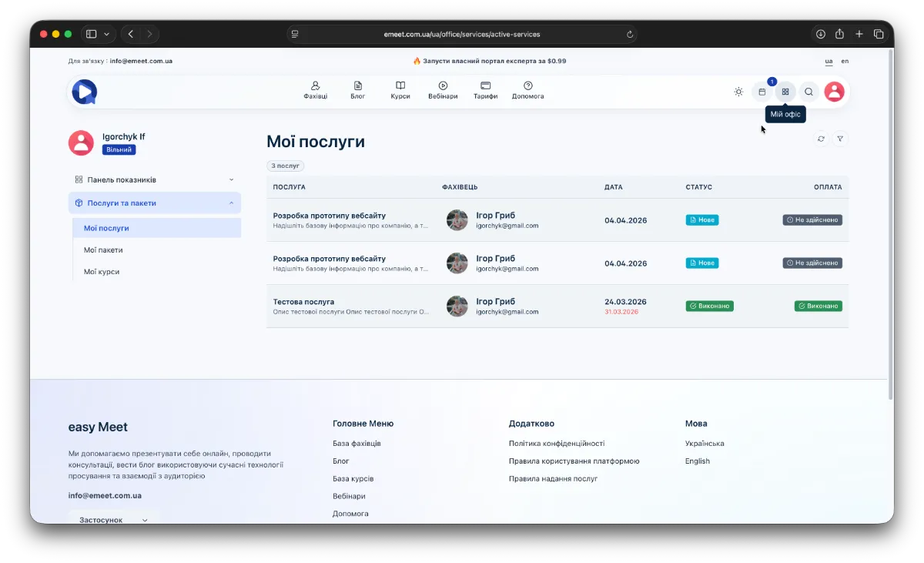
Task: Select Мої пакети in the sidebar
Action: click(103, 250)
